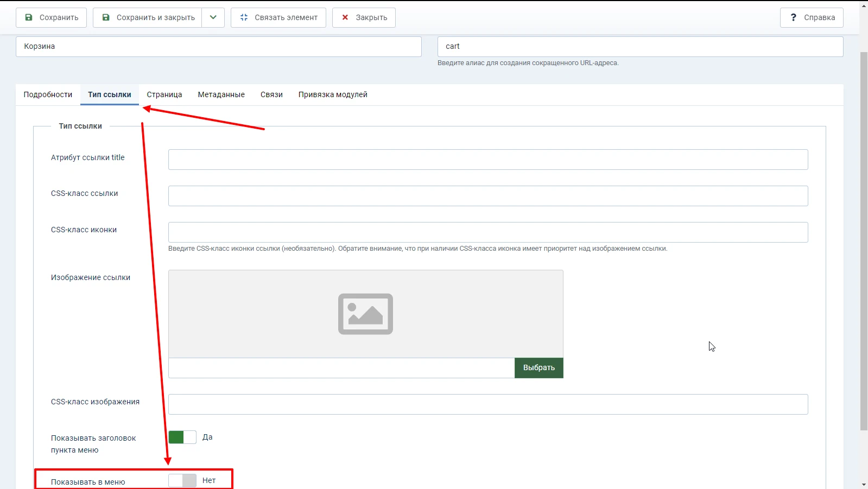This screenshot has width=868, height=489.
Task: Click the CSS-класс ссылки input field
Action: (488, 196)
